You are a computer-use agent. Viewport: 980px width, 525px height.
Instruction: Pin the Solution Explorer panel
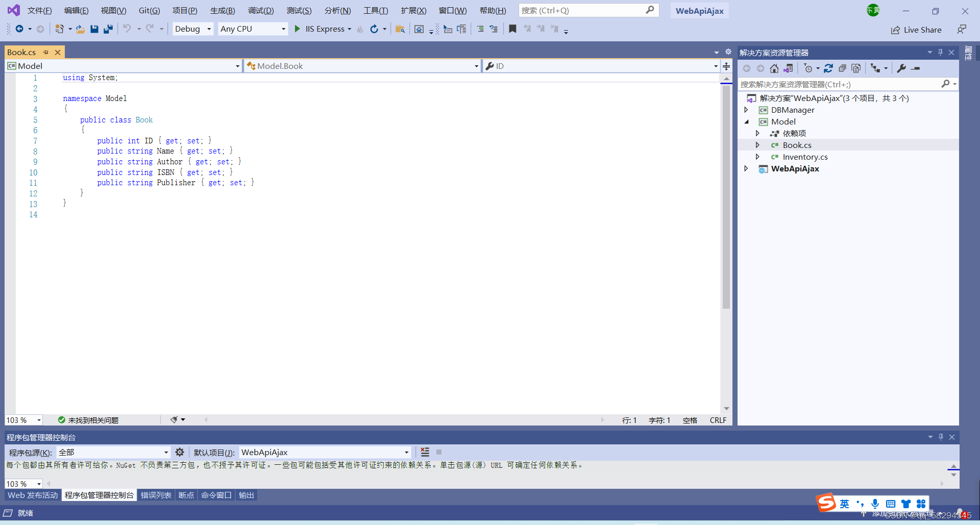point(940,52)
